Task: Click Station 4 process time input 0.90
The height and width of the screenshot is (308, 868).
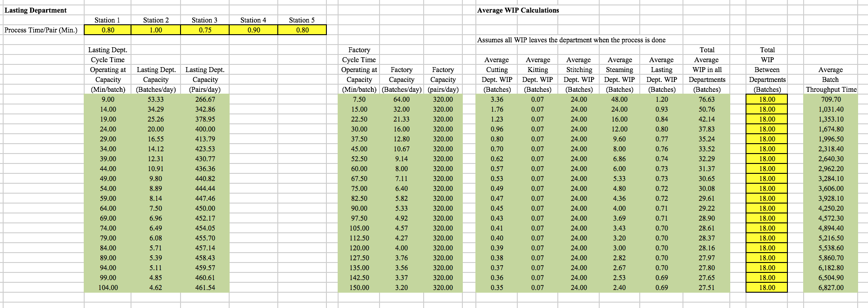Action: (x=253, y=30)
